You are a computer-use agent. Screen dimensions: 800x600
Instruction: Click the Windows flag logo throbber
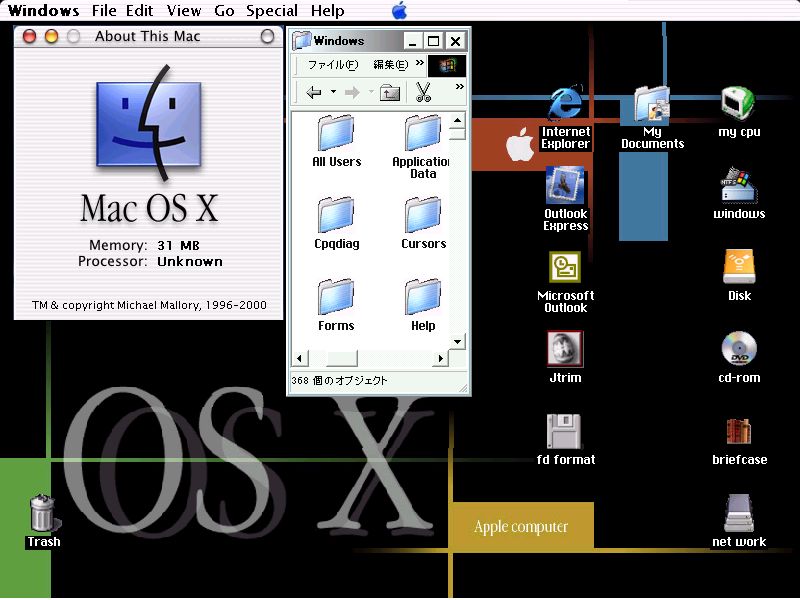[447, 65]
